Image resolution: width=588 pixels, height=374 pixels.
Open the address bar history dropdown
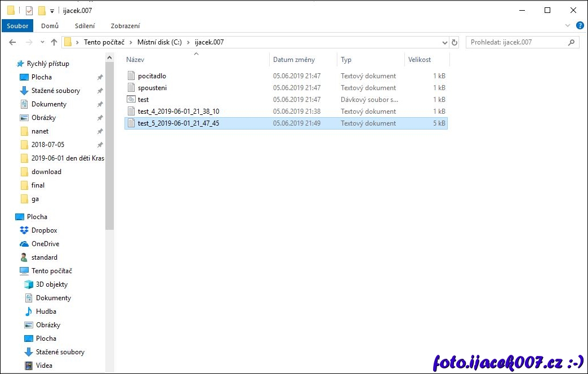(x=444, y=42)
